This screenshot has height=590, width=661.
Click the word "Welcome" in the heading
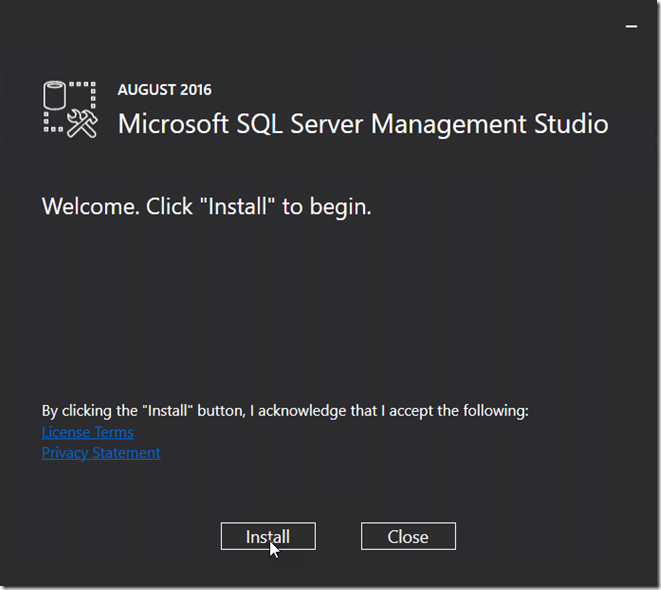pyautogui.click(x=88, y=208)
